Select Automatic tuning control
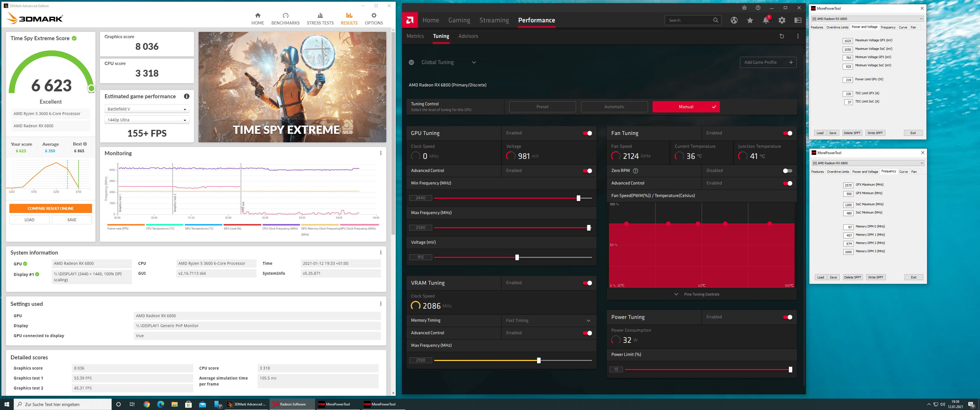The width and height of the screenshot is (980, 410). [614, 107]
